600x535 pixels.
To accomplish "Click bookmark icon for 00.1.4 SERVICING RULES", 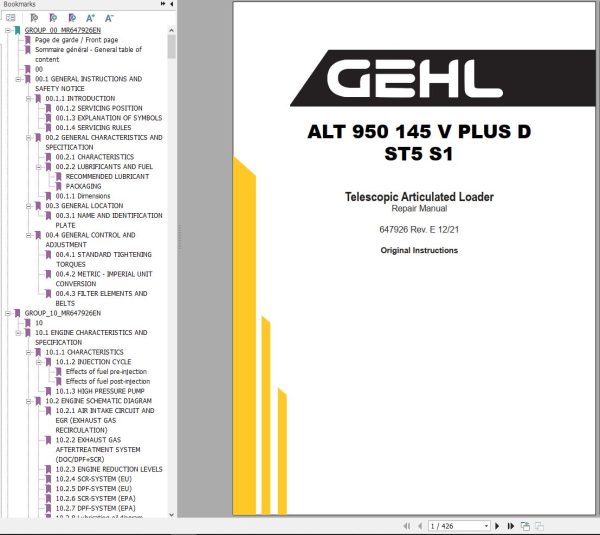I will [48, 128].
